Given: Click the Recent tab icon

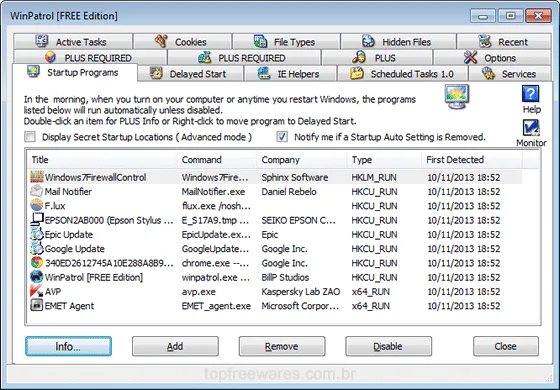Looking at the screenshot, I should click(485, 41).
